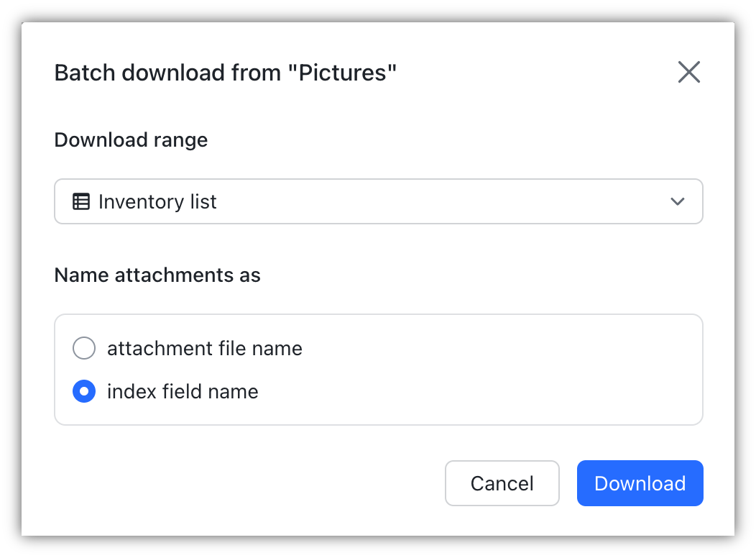Click the dialog title Batch download from Pictures

225,72
